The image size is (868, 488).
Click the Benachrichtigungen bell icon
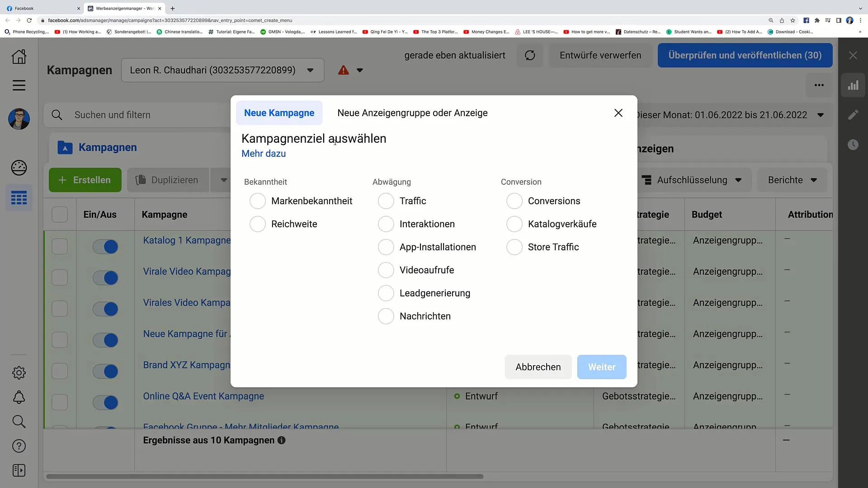(x=19, y=397)
